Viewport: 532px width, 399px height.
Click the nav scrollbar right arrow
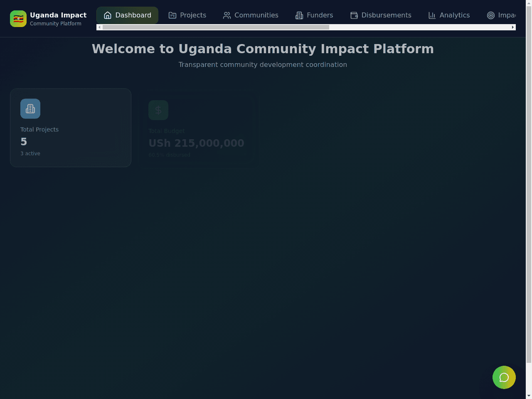pyautogui.click(x=513, y=27)
